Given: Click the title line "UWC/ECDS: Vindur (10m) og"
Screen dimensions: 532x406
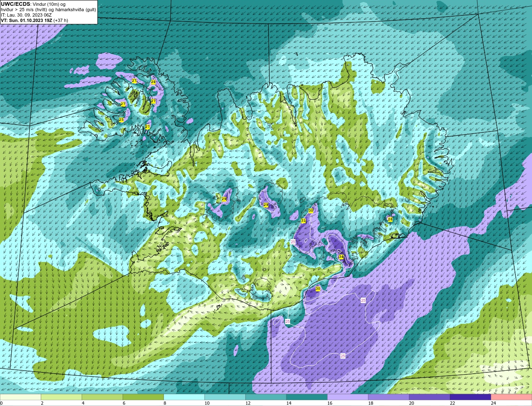Looking at the screenshot, I should (x=33, y=4).
